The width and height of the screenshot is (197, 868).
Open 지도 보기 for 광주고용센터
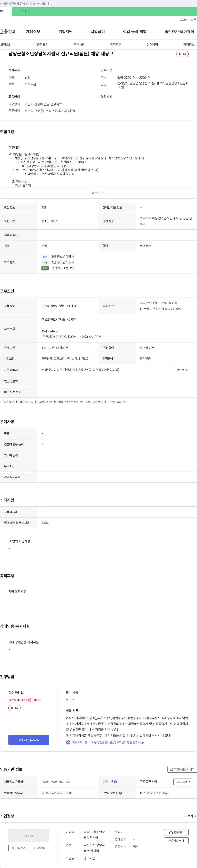(183, 782)
